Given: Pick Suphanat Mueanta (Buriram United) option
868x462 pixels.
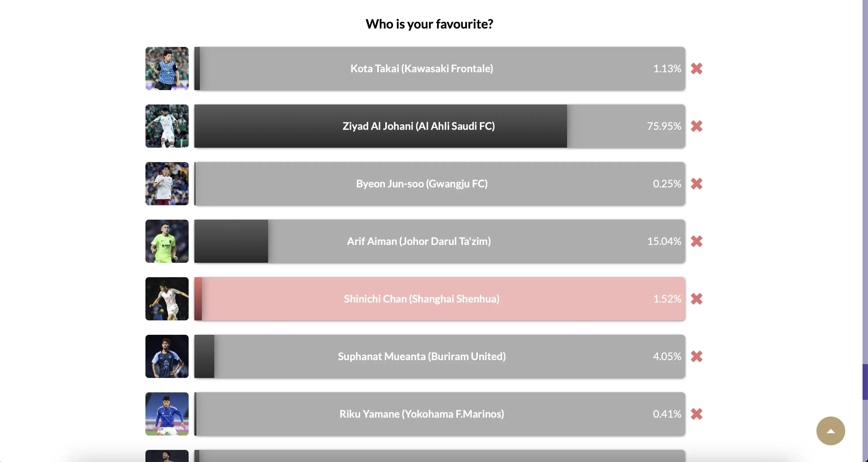Looking at the screenshot, I should point(439,356).
